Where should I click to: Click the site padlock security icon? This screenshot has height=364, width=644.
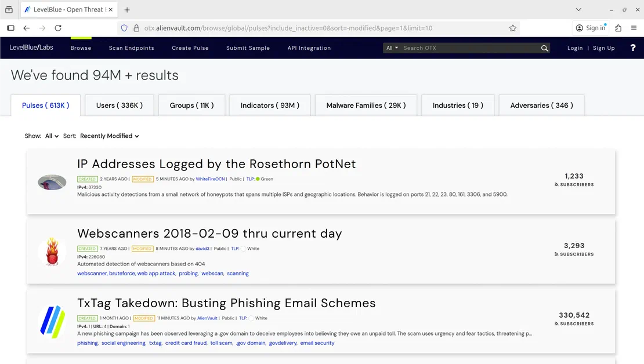[136, 28]
